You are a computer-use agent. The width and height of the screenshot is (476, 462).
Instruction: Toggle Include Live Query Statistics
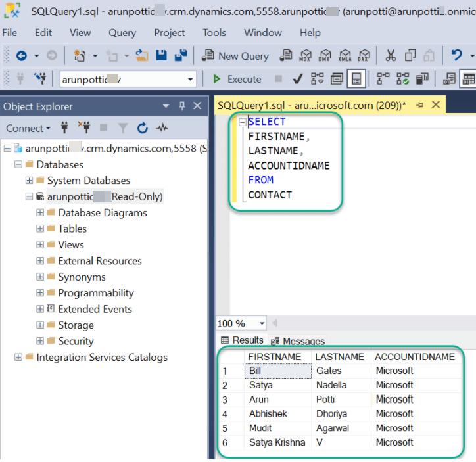(402, 79)
